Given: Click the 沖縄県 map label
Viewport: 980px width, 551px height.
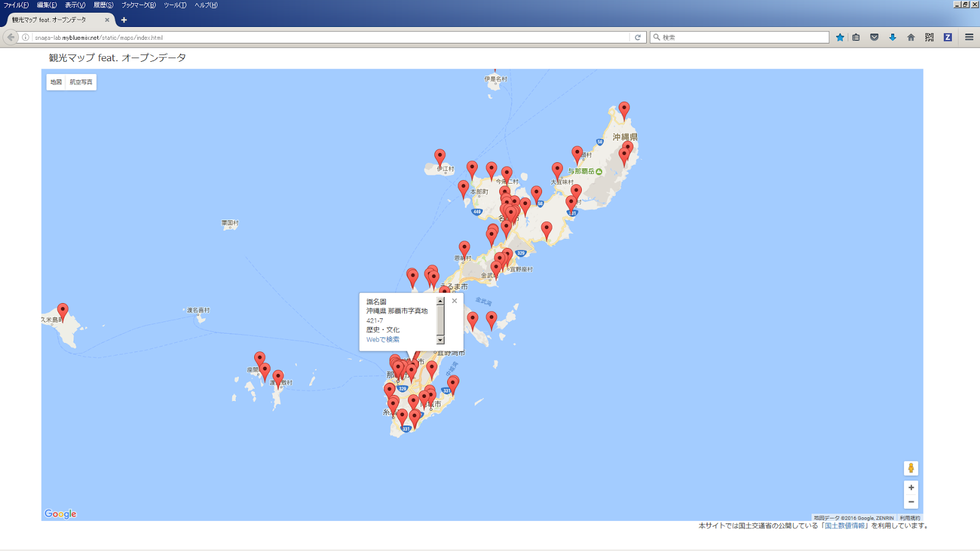Looking at the screenshot, I should (625, 137).
